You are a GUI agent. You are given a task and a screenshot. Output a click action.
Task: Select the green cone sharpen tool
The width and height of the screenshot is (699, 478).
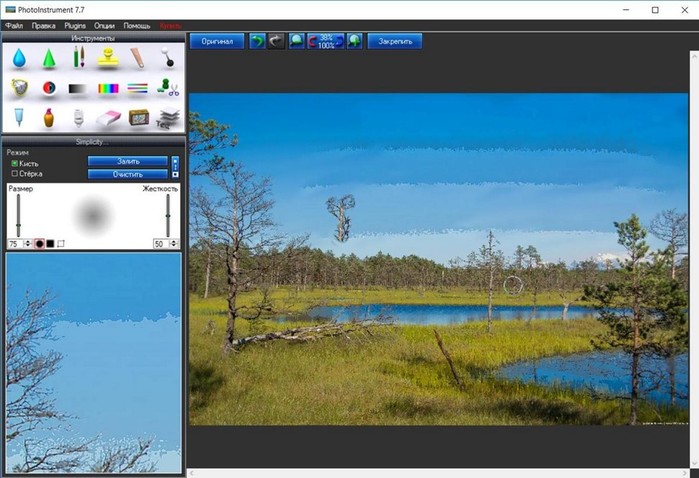click(x=49, y=58)
